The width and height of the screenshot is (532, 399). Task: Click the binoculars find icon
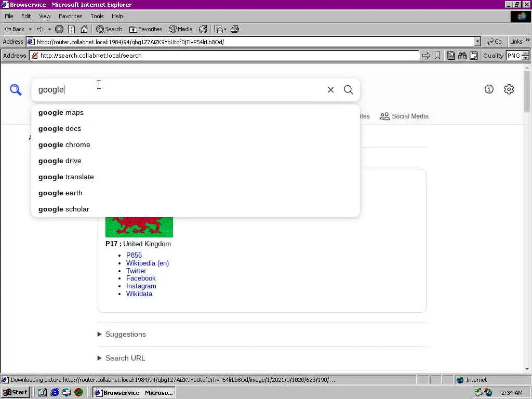click(x=462, y=56)
